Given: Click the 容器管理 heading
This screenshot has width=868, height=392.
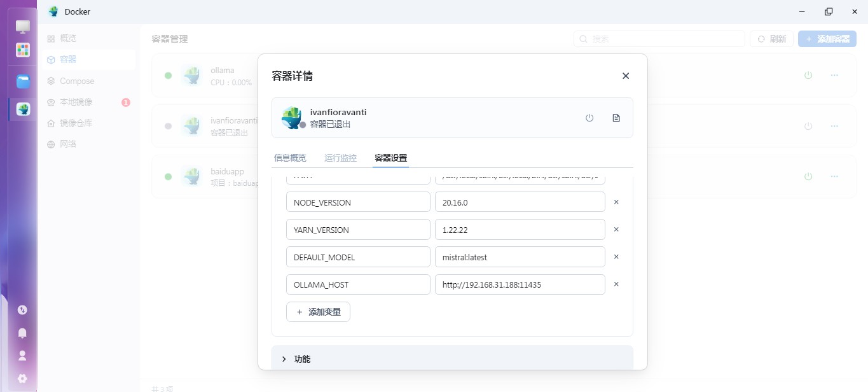Looking at the screenshot, I should tap(170, 39).
